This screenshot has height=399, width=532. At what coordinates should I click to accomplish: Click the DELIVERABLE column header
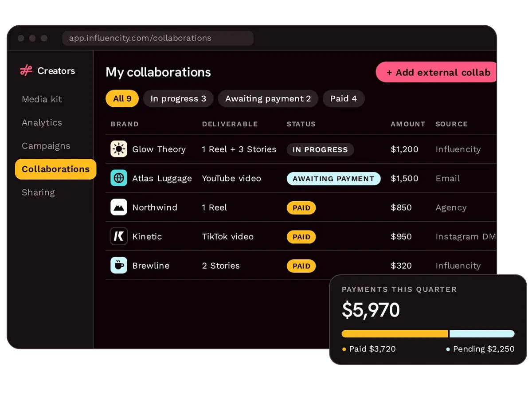pyautogui.click(x=230, y=124)
